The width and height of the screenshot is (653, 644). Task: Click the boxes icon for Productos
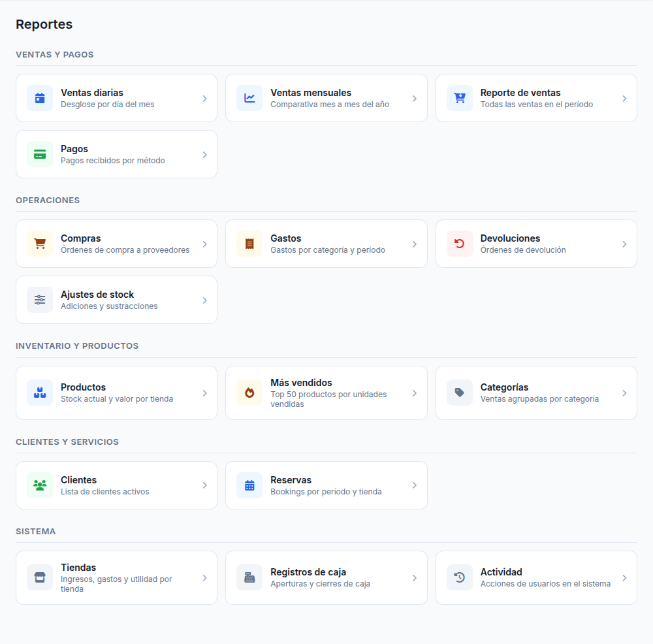tap(40, 393)
